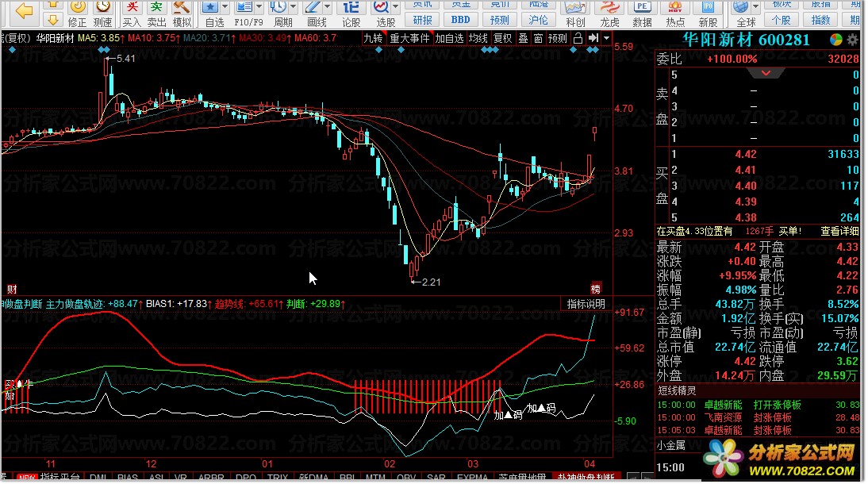The height and width of the screenshot is (484, 868).
Task: Expand the 全球 global dropdown arrow
Action: point(755,7)
